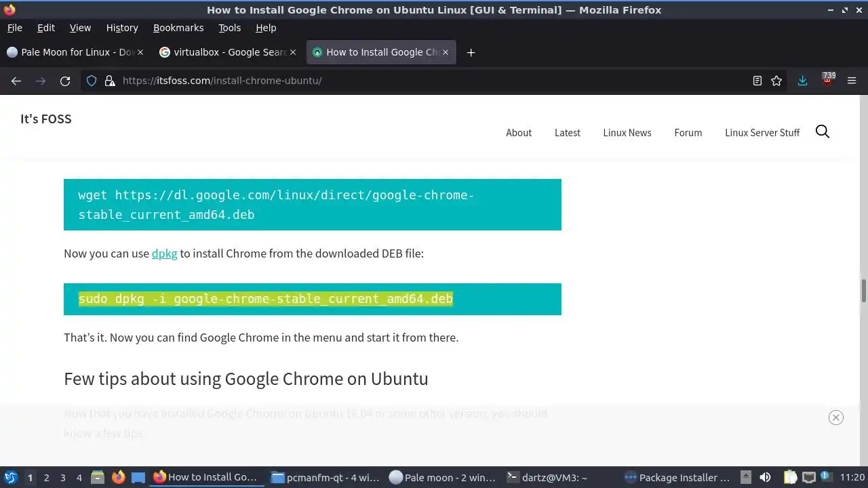Click the show desktop icon in panel
This screenshot has width=868, height=488.
(x=138, y=477)
